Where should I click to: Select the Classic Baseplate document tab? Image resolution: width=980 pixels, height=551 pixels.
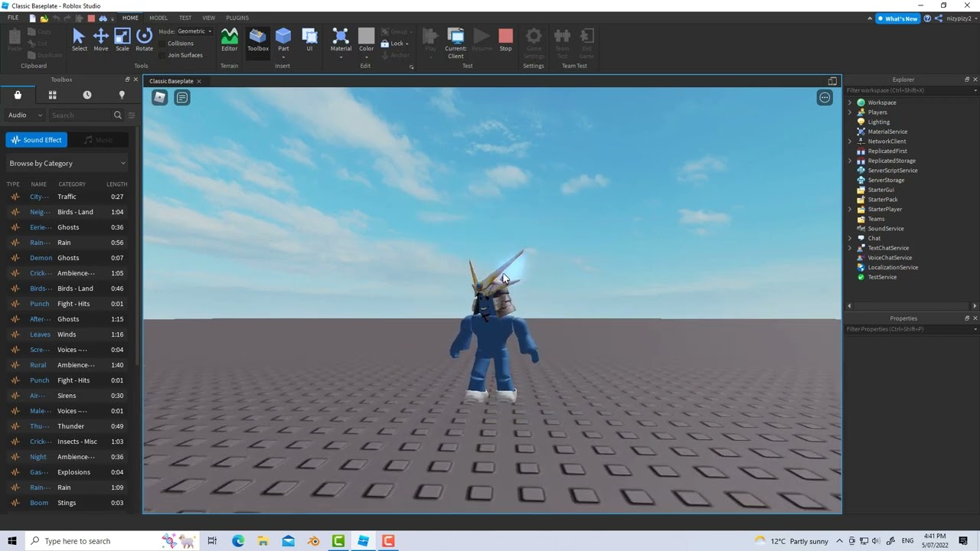171,81
